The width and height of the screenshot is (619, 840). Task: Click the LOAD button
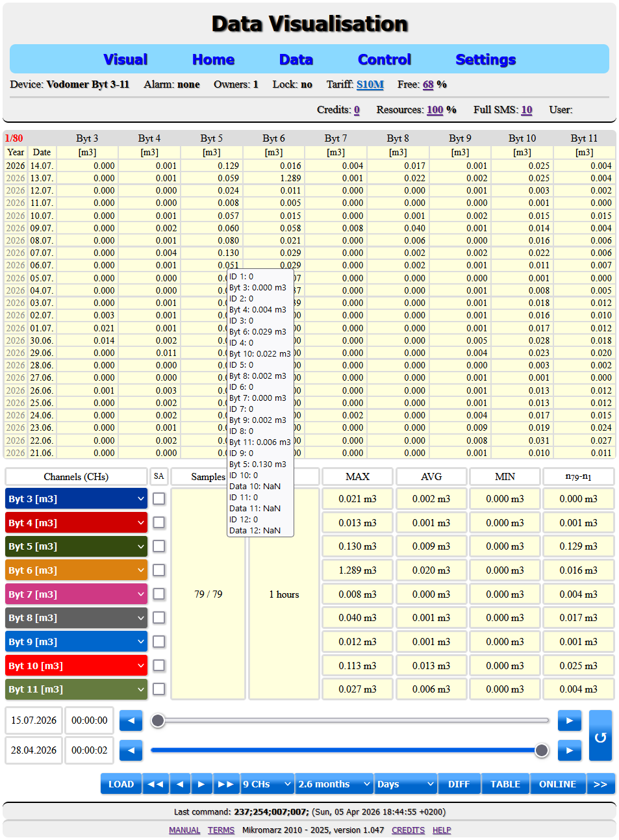coord(121,784)
